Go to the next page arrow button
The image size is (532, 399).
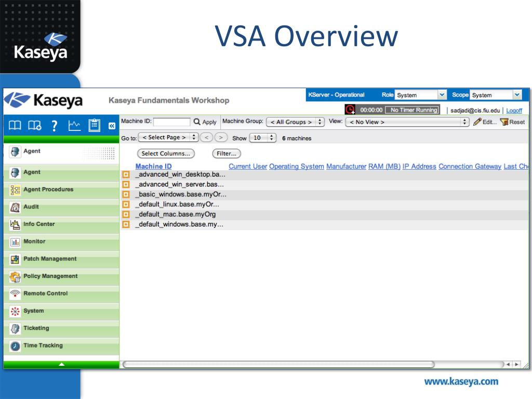click(221, 137)
